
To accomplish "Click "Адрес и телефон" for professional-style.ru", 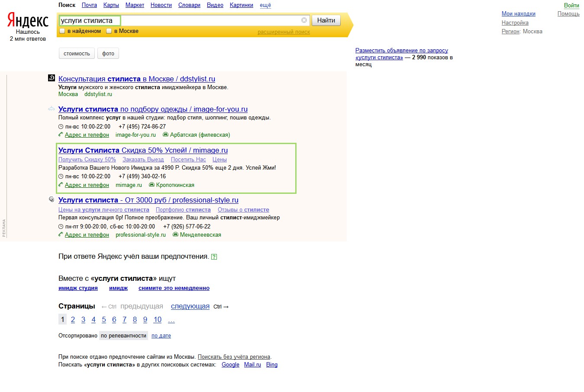I will point(87,235).
